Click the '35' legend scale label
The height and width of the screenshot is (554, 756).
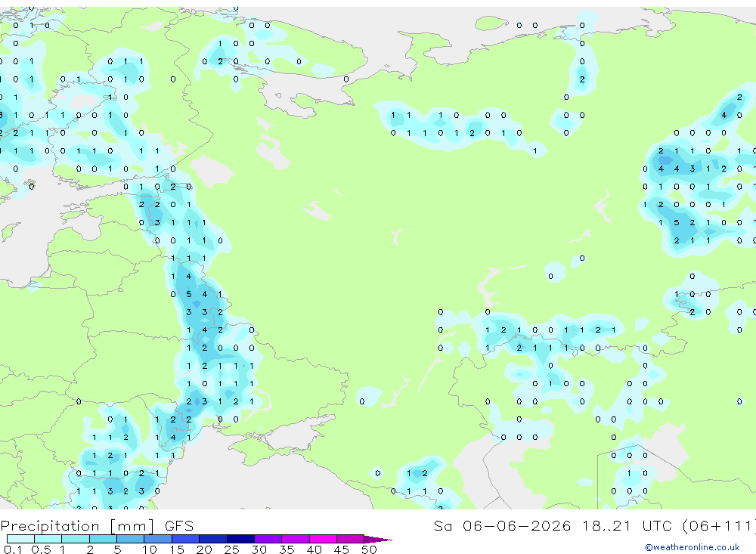coord(287,549)
